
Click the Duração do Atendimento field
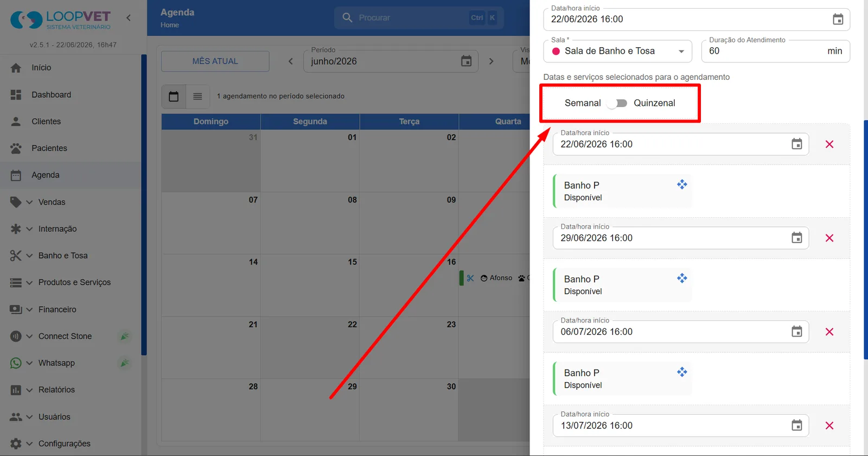coord(776,51)
